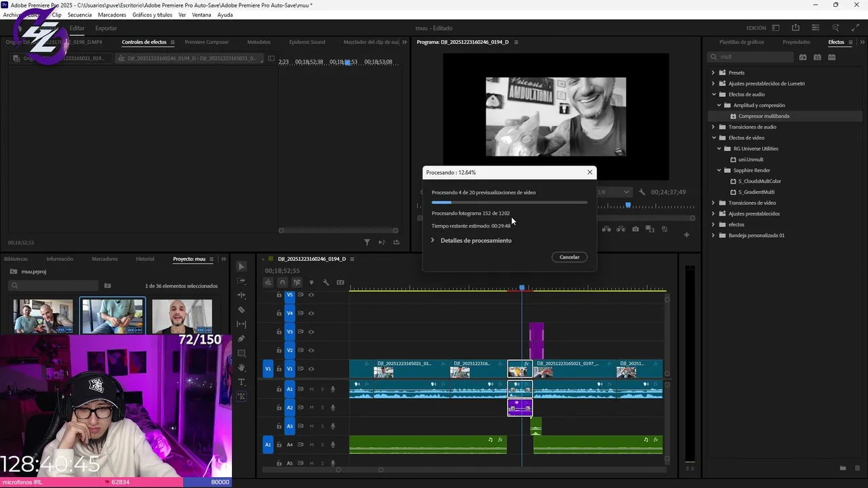
Task: Click the Program Monitor scrub bar playhead
Action: point(628,205)
